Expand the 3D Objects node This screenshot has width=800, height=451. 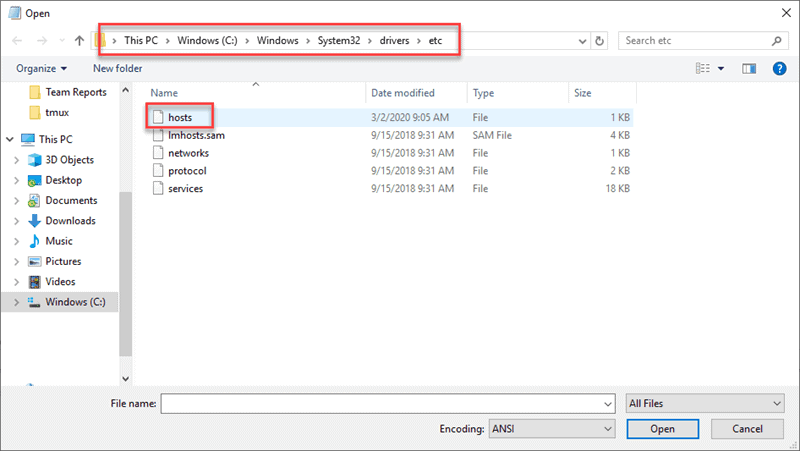coord(16,160)
